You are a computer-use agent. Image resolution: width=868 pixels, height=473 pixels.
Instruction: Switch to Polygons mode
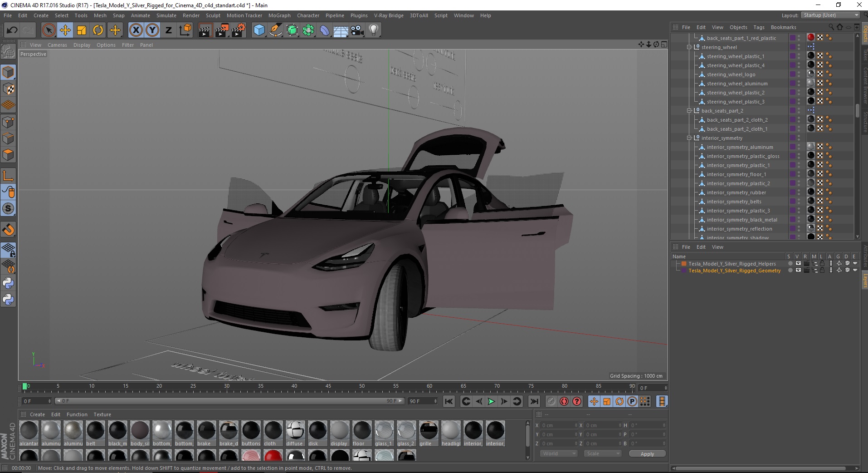coord(8,155)
